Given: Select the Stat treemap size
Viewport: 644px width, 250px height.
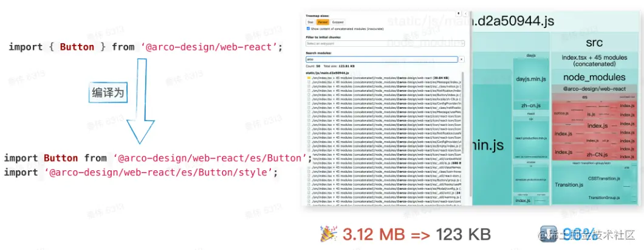Looking at the screenshot, I should (310, 23).
